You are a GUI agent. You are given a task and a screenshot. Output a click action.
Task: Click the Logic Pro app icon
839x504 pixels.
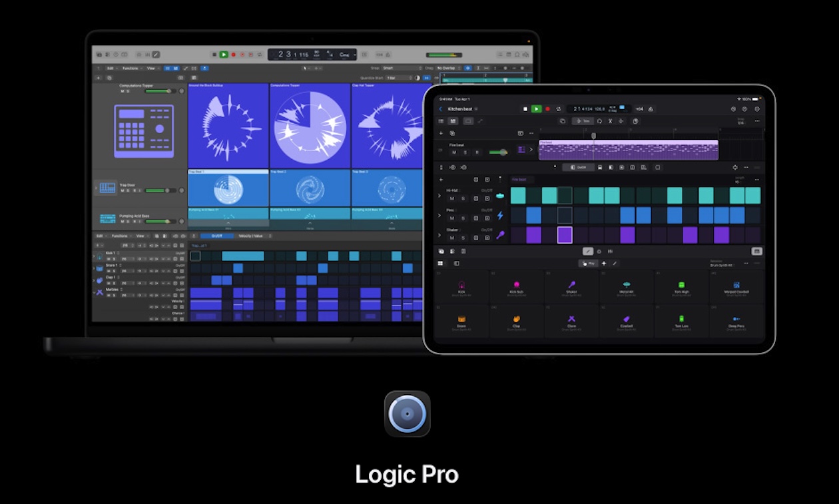(408, 413)
